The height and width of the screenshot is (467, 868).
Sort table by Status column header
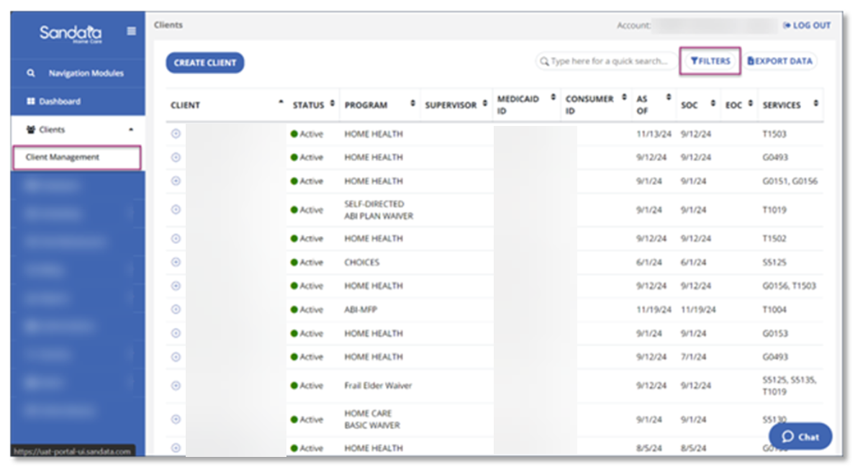coord(309,106)
